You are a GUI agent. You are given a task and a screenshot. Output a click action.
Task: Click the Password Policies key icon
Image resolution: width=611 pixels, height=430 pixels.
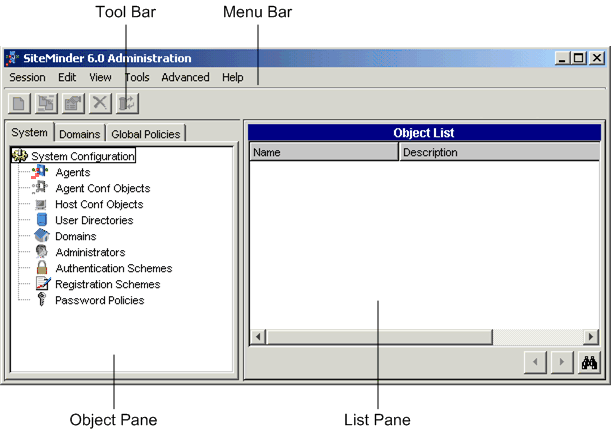(x=41, y=300)
